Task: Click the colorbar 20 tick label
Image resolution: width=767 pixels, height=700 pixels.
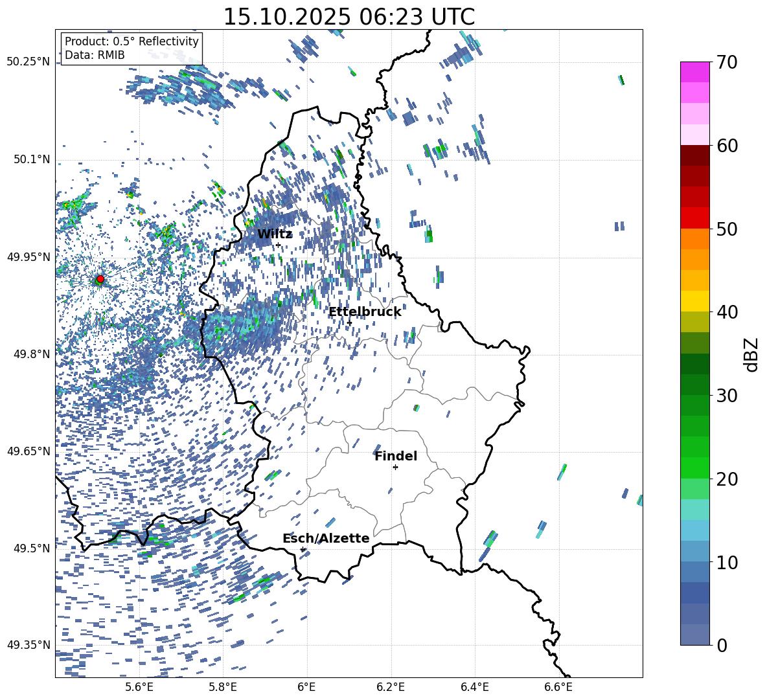Action: [x=727, y=479]
